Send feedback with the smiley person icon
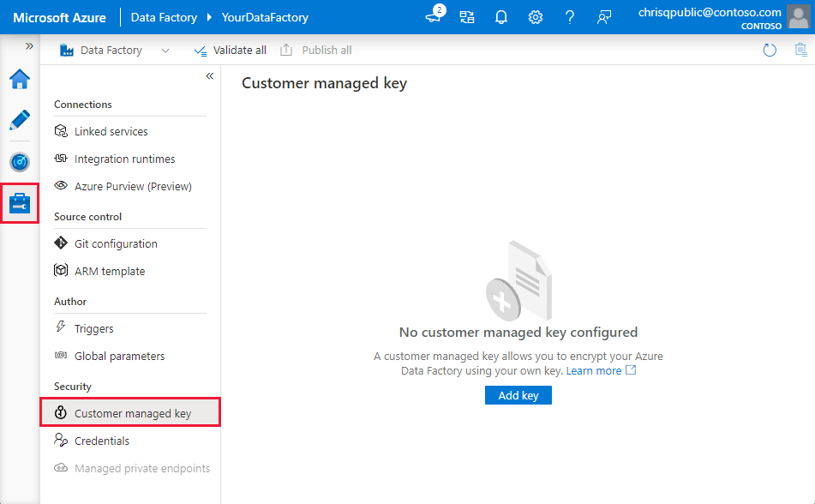Viewport: 815px width, 504px height. coord(603,17)
